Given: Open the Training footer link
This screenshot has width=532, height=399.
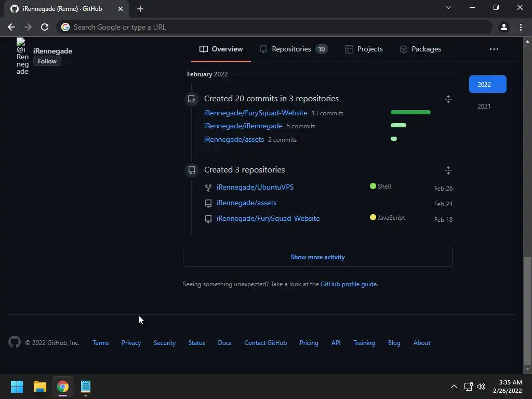Looking at the screenshot, I should click(x=364, y=343).
